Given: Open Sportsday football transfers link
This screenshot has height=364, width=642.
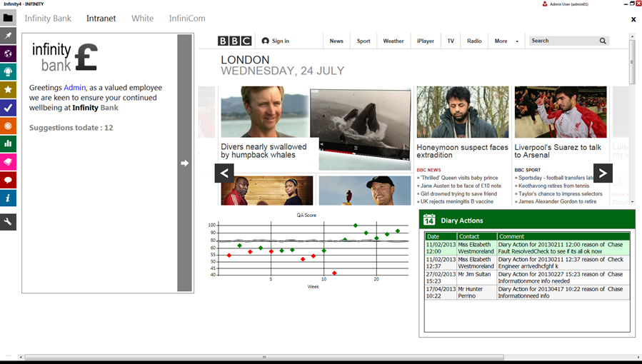Looking at the screenshot, I should click(556, 178).
